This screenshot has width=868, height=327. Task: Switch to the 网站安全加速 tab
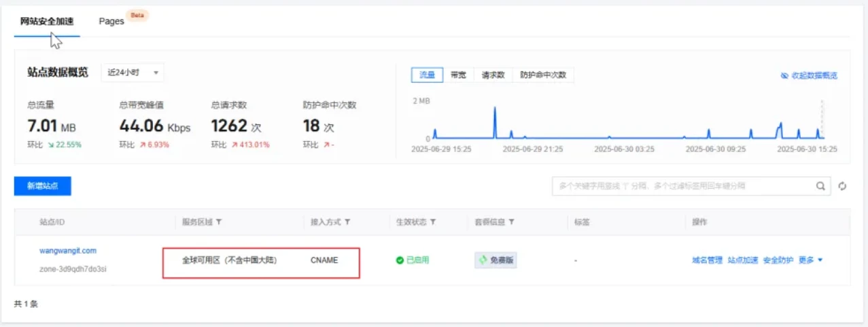coord(47,21)
